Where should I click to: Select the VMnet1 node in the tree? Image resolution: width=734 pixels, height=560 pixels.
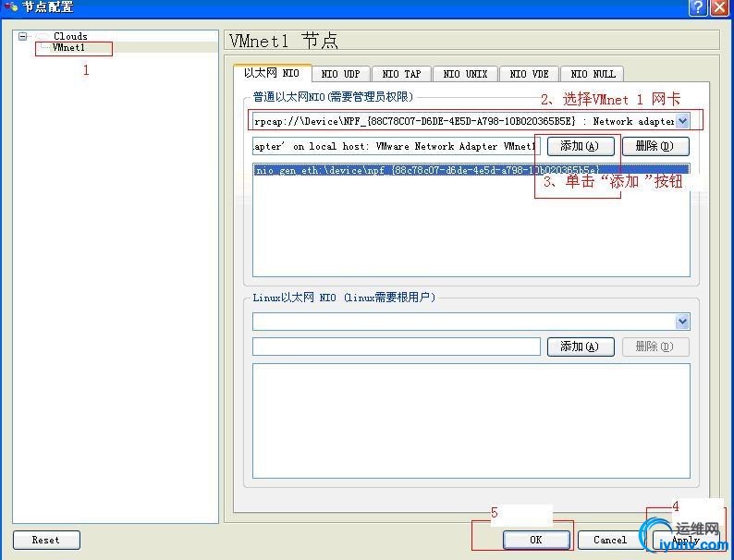tap(68, 48)
